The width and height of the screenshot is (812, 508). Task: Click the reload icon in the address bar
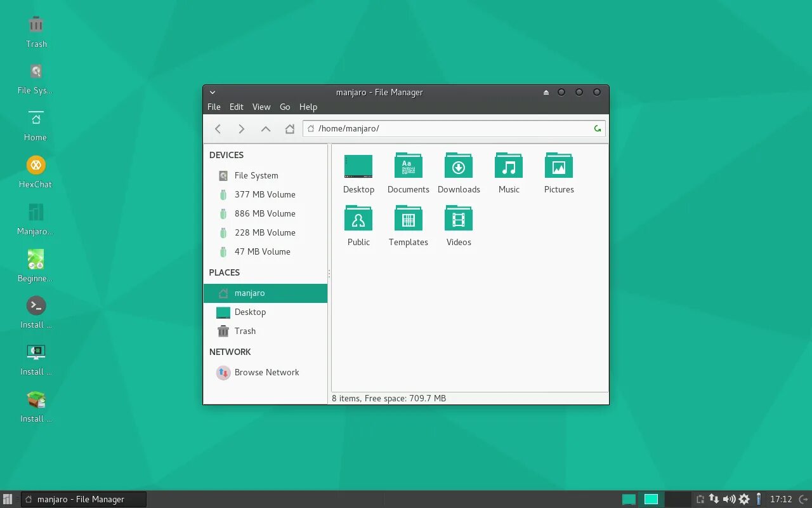[x=597, y=128]
